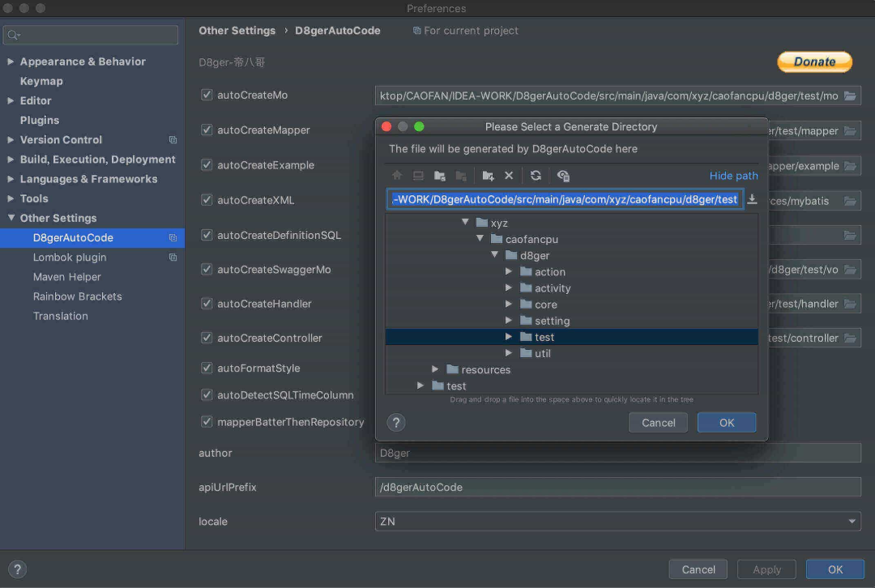
Task: Uncheck autoCreateMapper checkbox
Action: coord(207,130)
